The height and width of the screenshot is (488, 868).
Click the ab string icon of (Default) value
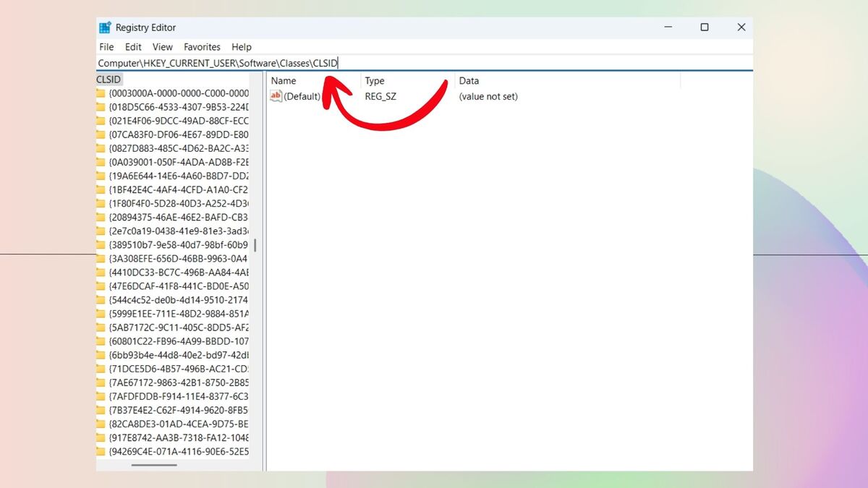[x=276, y=96]
